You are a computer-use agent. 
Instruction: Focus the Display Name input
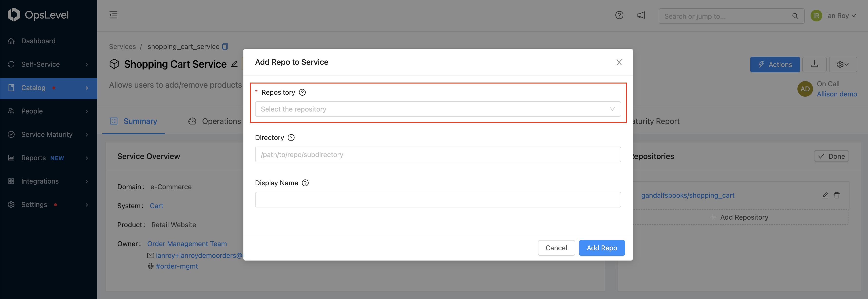438,200
